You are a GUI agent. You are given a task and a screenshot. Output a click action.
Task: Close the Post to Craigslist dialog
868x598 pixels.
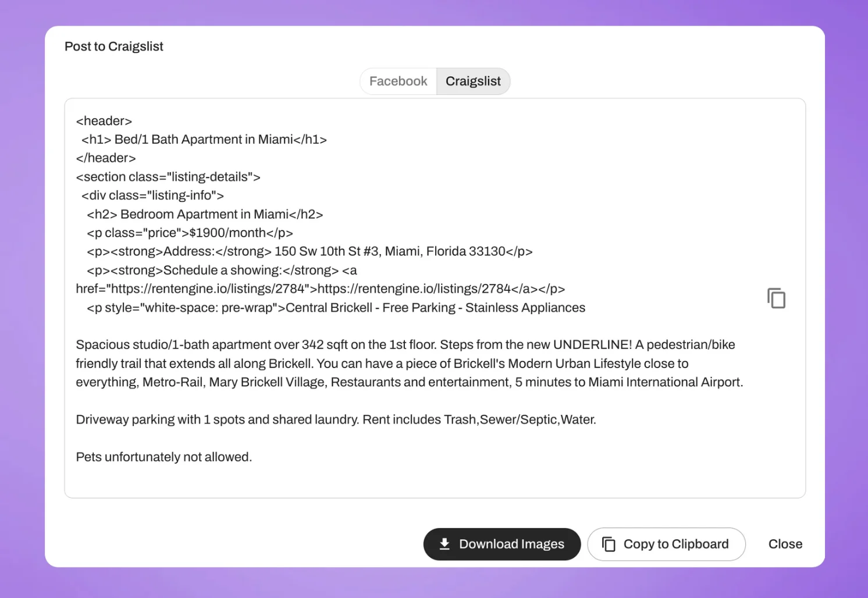[x=785, y=544]
